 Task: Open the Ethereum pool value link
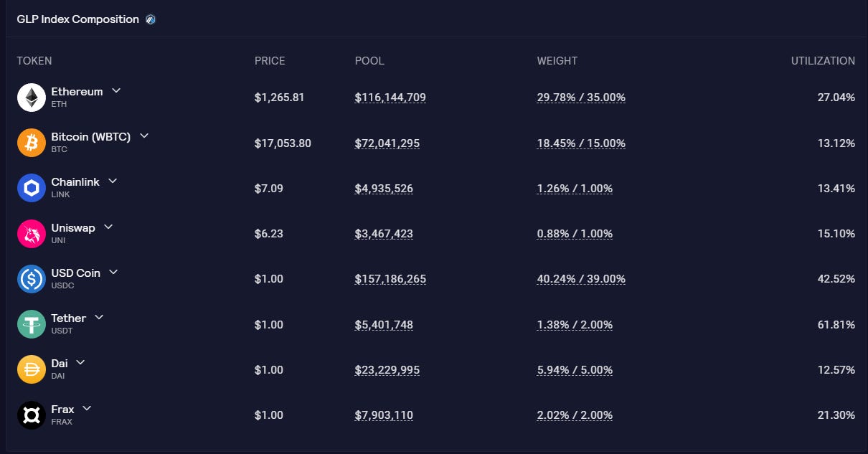coord(390,98)
